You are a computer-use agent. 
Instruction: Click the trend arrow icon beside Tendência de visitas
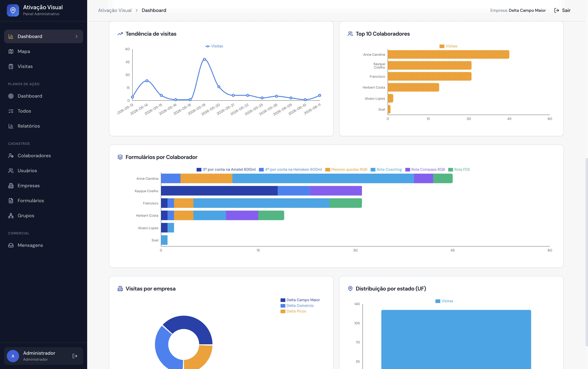coord(120,34)
